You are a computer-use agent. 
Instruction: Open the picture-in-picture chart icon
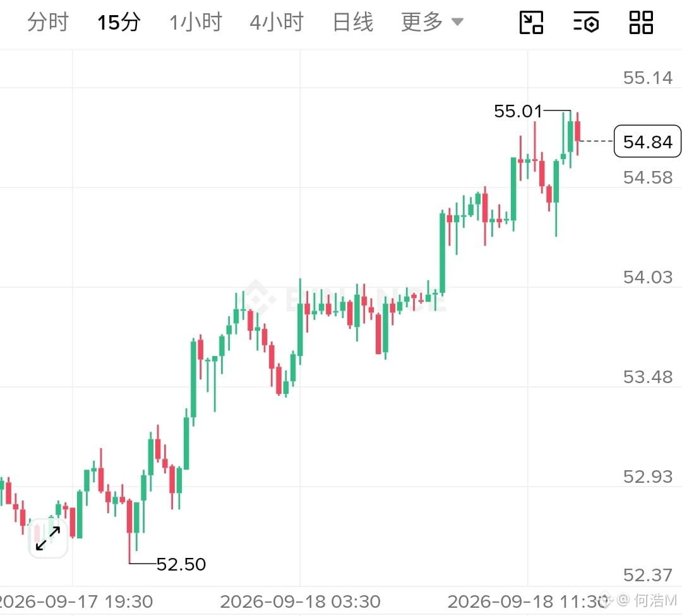coord(531,22)
